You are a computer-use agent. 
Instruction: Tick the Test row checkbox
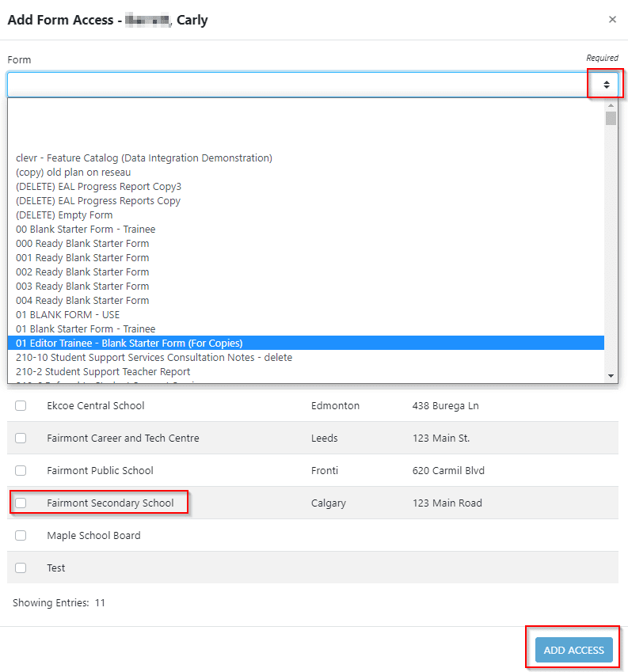tap(21, 568)
